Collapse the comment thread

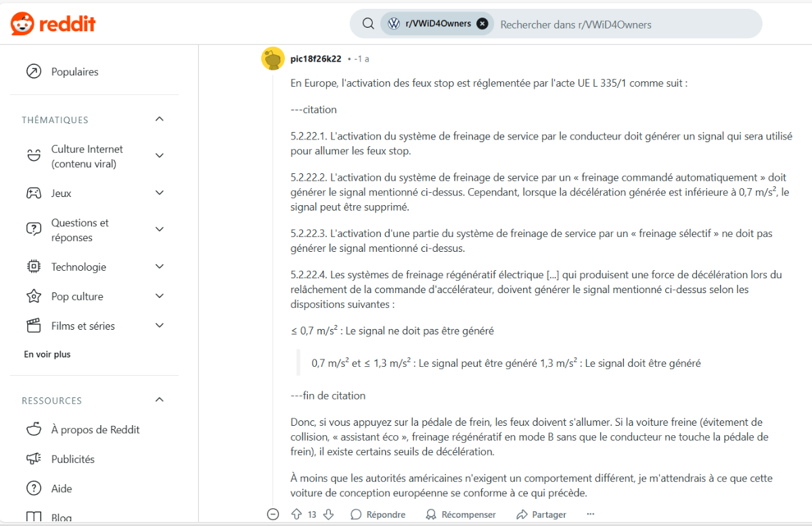click(x=273, y=514)
